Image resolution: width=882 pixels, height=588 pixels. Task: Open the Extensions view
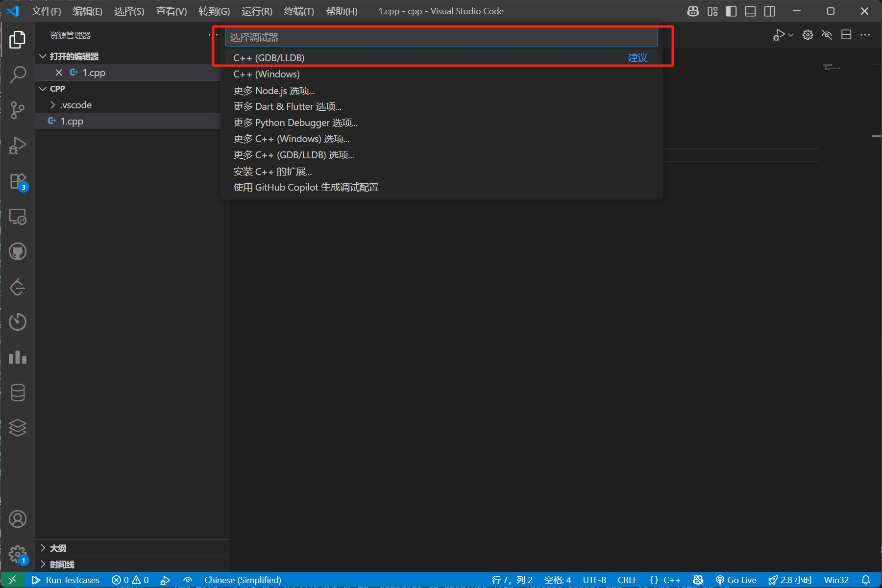pos(18,181)
